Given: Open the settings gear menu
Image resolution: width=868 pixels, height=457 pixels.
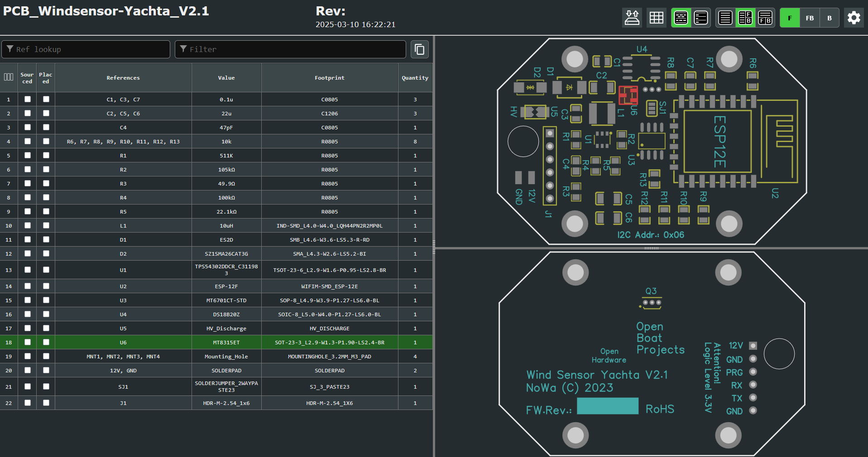Looking at the screenshot, I should [x=854, y=18].
